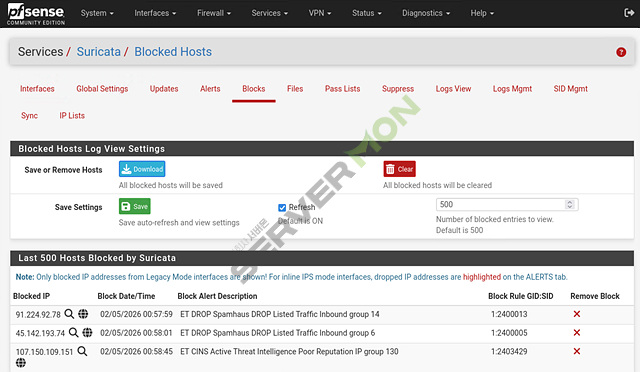Open the Services dropdown menu in navbar
The image size is (640, 372).
click(x=269, y=13)
